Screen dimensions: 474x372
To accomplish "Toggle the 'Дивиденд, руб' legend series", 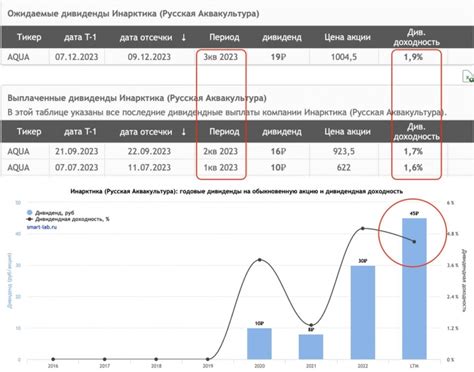I will pyautogui.click(x=50, y=212).
